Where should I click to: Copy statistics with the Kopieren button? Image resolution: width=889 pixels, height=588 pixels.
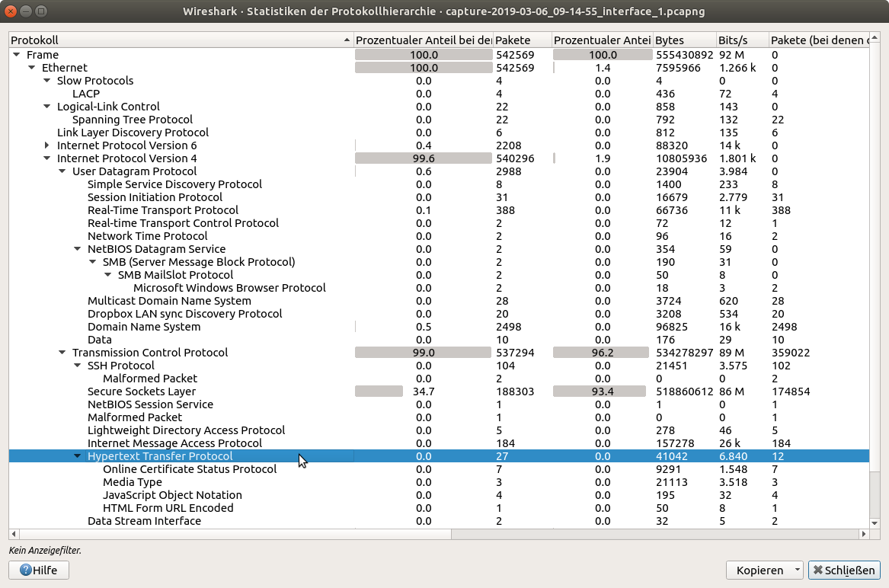(759, 570)
